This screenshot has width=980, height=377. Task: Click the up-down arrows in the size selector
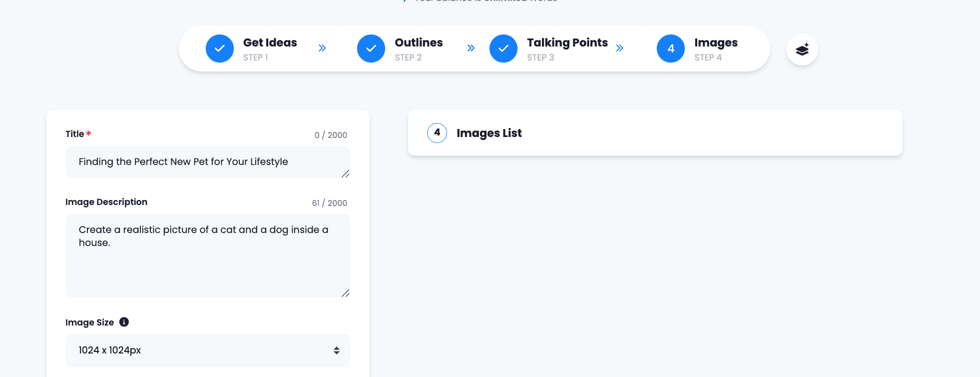337,350
